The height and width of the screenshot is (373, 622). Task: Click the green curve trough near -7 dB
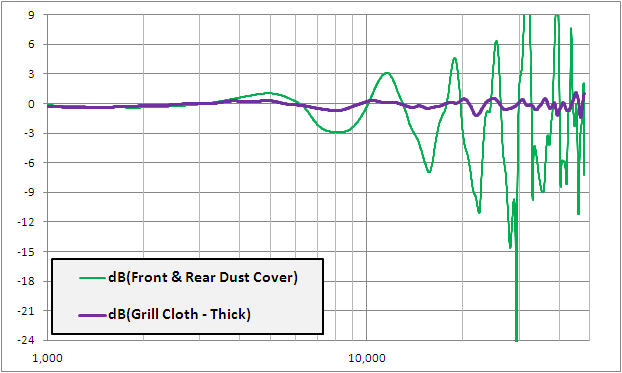click(429, 171)
